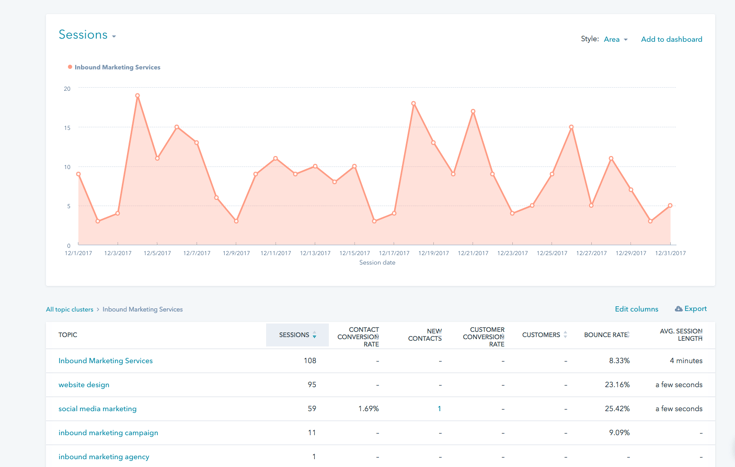This screenshot has height=467, width=735.
Task: Click the new contacts value 1 link
Action: (x=438, y=409)
